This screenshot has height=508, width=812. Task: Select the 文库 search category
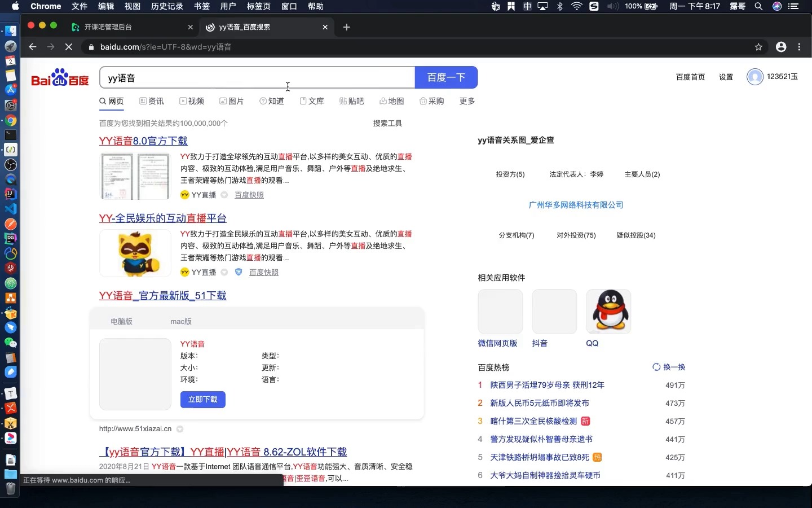312,101
